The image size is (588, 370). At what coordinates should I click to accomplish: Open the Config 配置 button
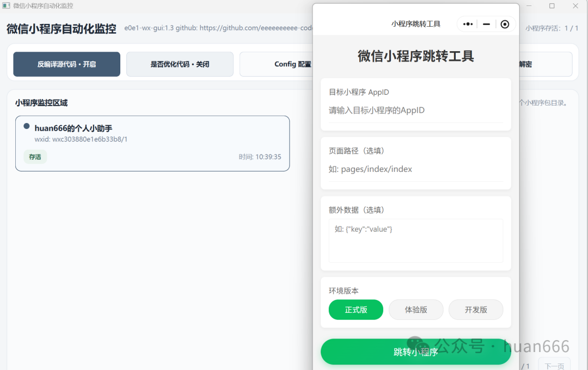pos(277,64)
